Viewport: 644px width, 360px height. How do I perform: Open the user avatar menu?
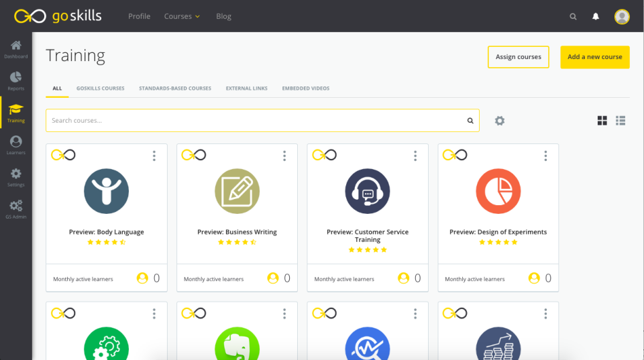pos(622,16)
